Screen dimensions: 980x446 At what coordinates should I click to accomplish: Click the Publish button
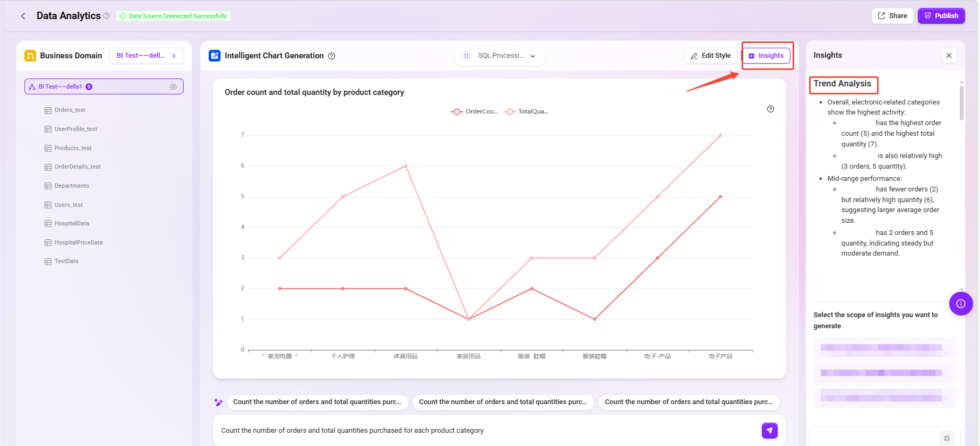941,16
